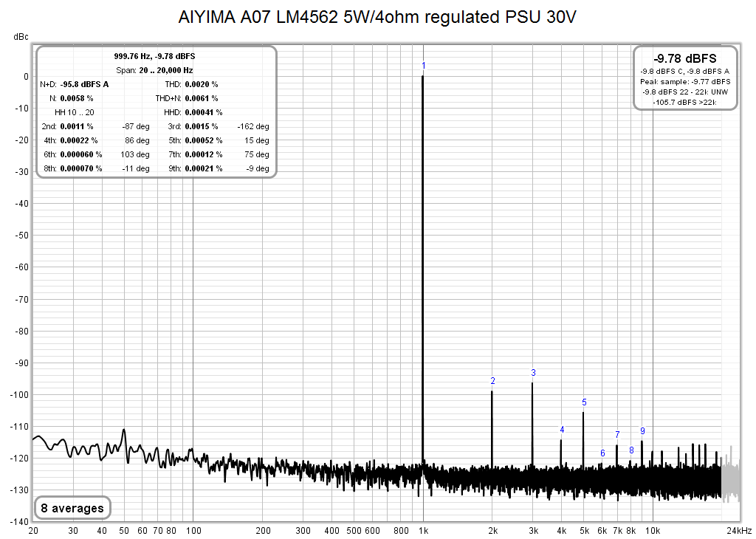The width and height of the screenshot is (756, 539).
Task: Select the "24kHz" frequency axis end label
Action: [739, 531]
